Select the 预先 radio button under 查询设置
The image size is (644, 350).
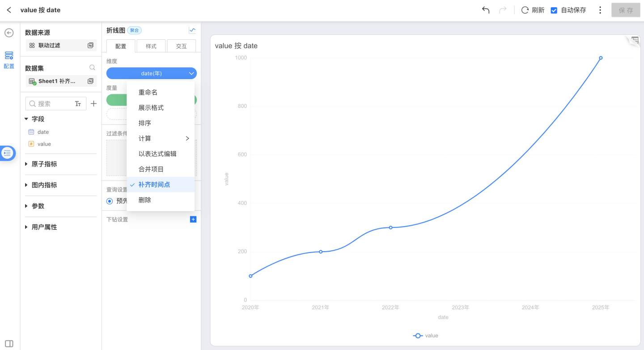coord(110,201)
